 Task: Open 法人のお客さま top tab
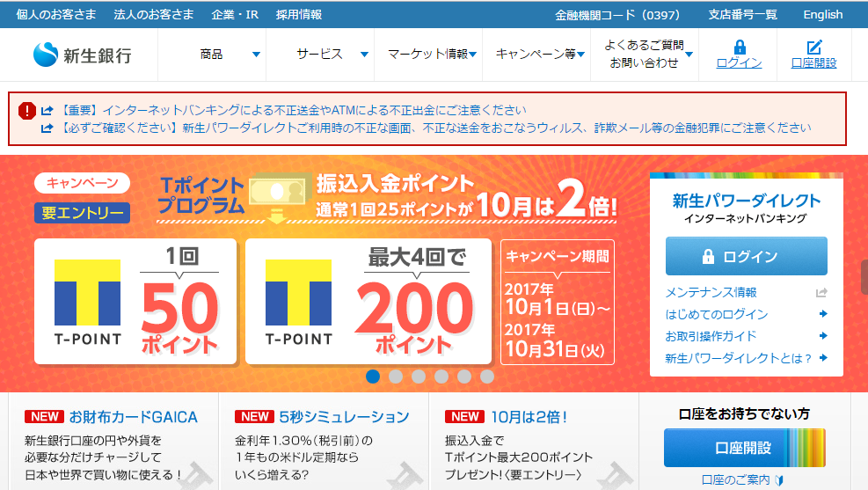point(153,14)
